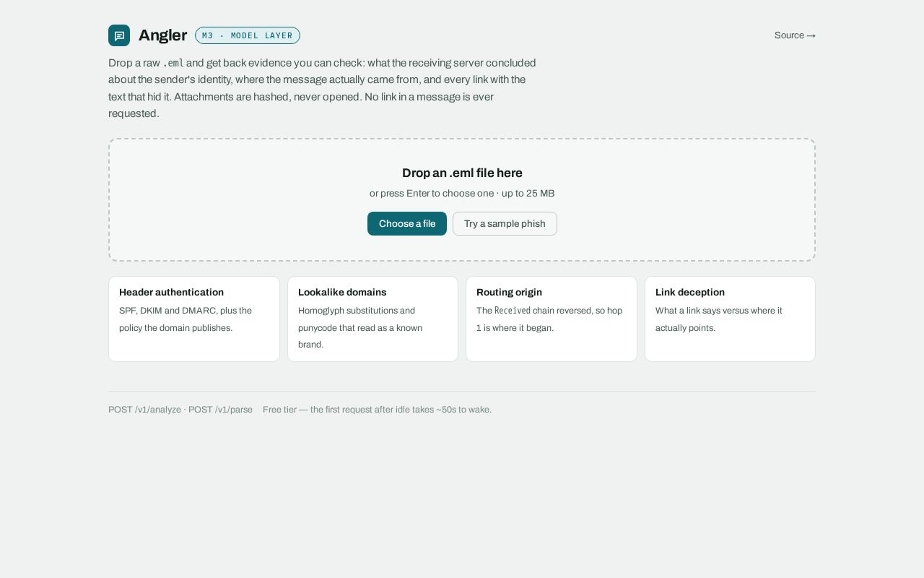Image resolution: width=924 pixels, height=578 pixels.
Task: Click the 'Free tier' wake notice text
Action: tap(377, 410)
